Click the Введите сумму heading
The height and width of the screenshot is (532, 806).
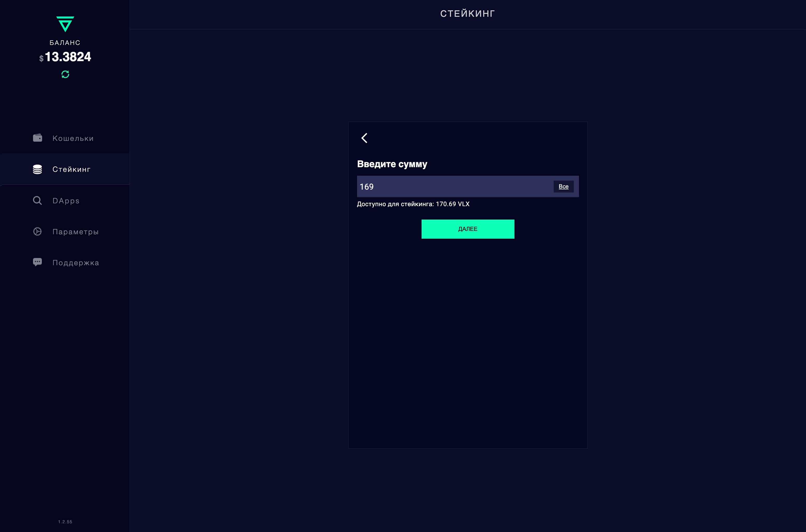click(392, 164)
